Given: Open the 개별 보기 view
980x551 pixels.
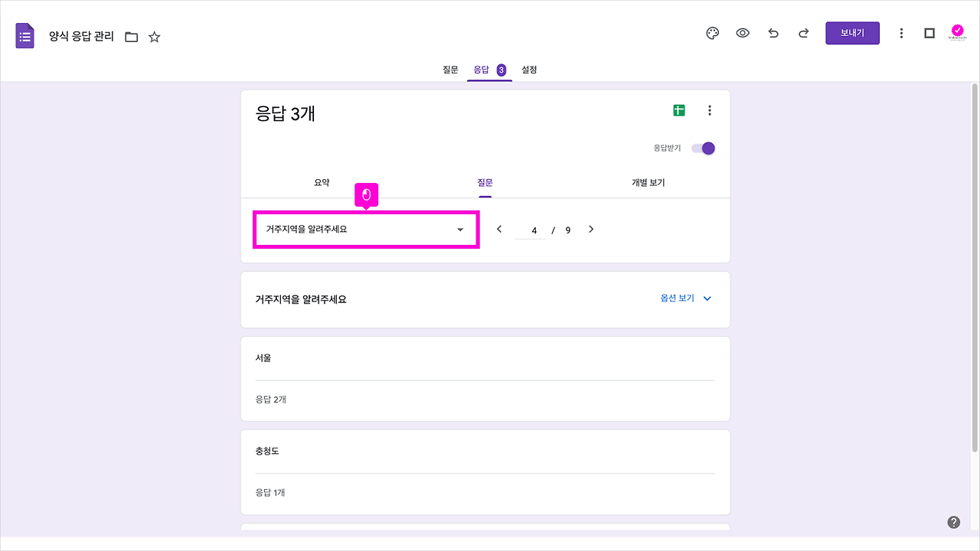Looking at the screenshot, I should pyautogui.click(x=647, y=183).
